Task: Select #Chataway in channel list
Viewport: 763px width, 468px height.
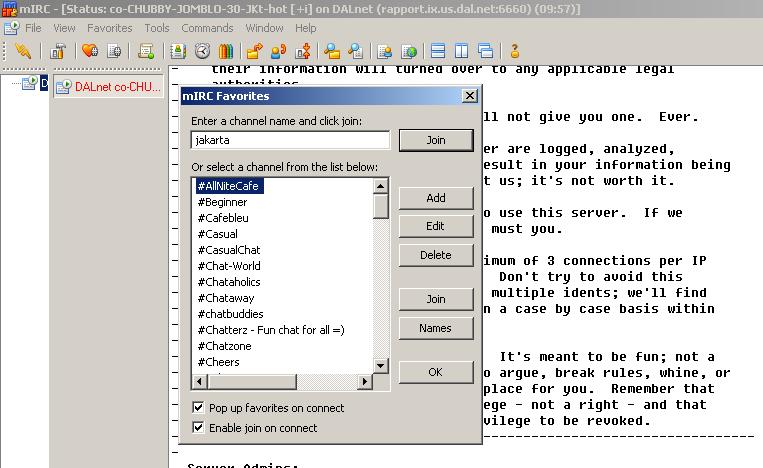Action: click(226, 298)
